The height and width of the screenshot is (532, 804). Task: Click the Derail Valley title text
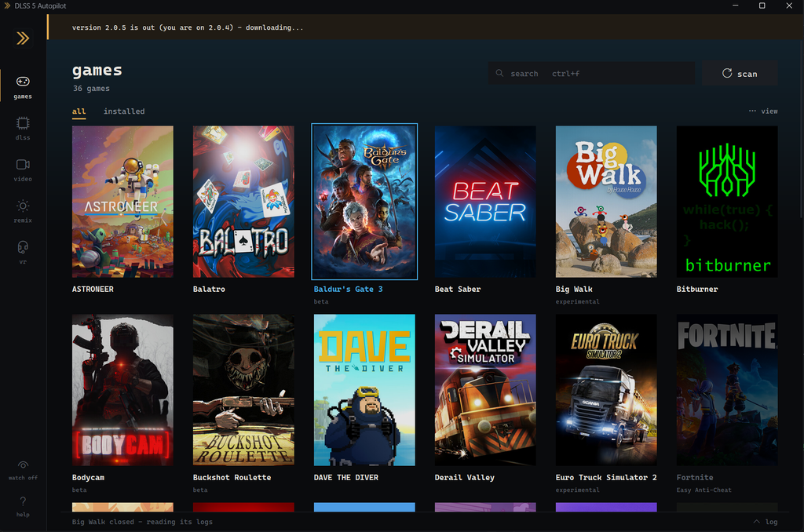point(465,477)
